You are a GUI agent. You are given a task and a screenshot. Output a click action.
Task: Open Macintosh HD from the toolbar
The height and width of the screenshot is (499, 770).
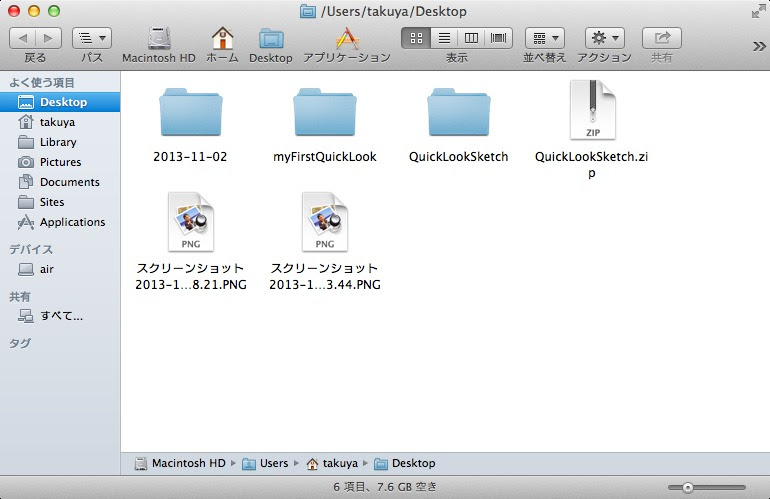pyautogui.click(x=159, y=38)
